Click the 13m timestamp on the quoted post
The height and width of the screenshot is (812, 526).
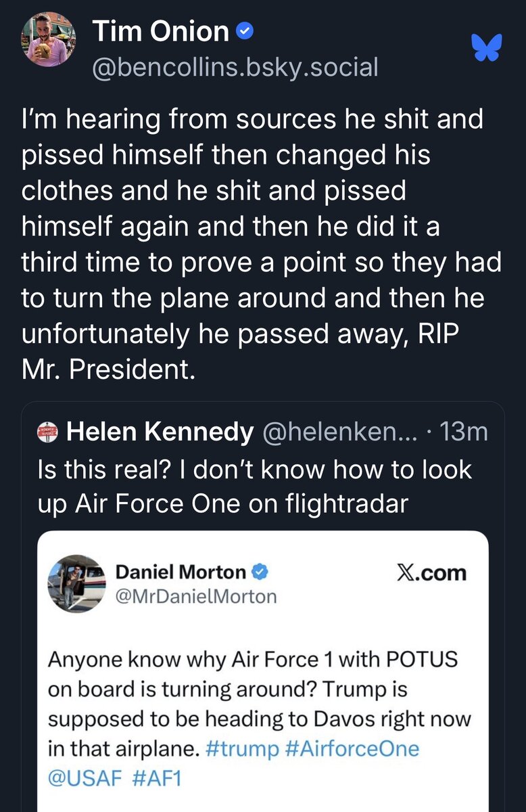(x=463, y=431)
